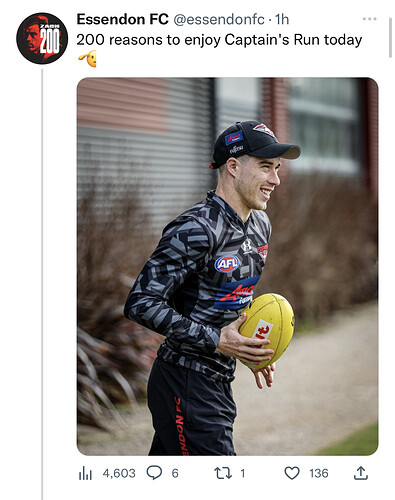The height and width of the screenshot is (500, 395).
Task: Click the @essendonfc handle
Action: (x=219, y=20)
